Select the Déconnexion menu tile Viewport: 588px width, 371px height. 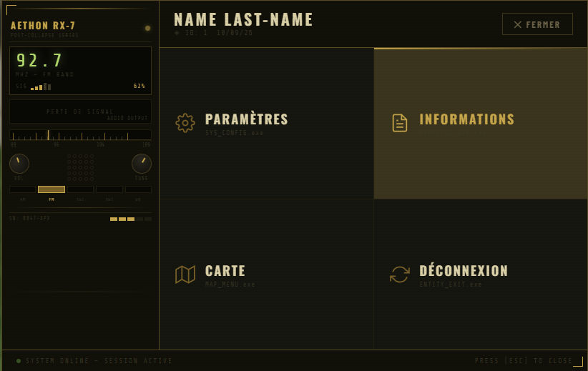click(x=481, y=274)
